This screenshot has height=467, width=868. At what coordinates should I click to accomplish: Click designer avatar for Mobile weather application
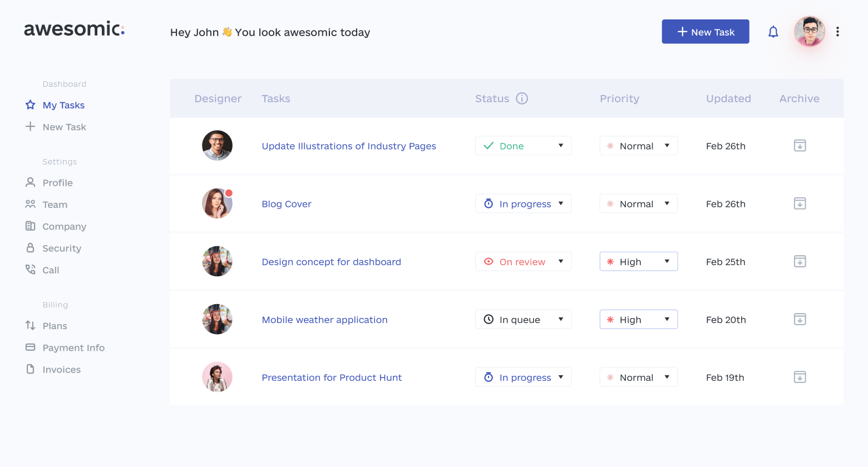tap(217, 319)
